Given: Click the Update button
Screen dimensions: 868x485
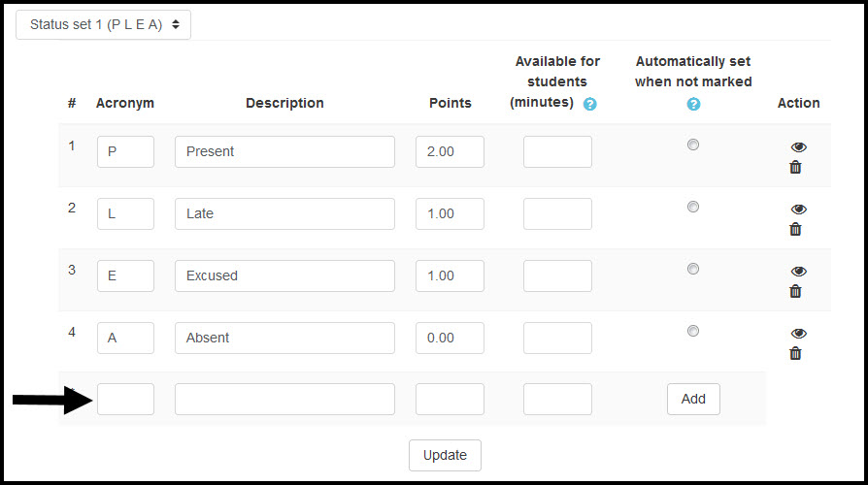Looking at the screenshot, I should click(x=445, y=455).
